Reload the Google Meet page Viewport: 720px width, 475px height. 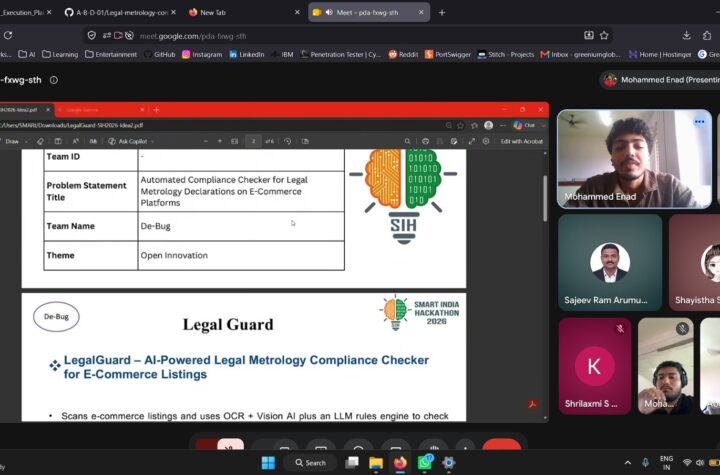pos(8,35)
